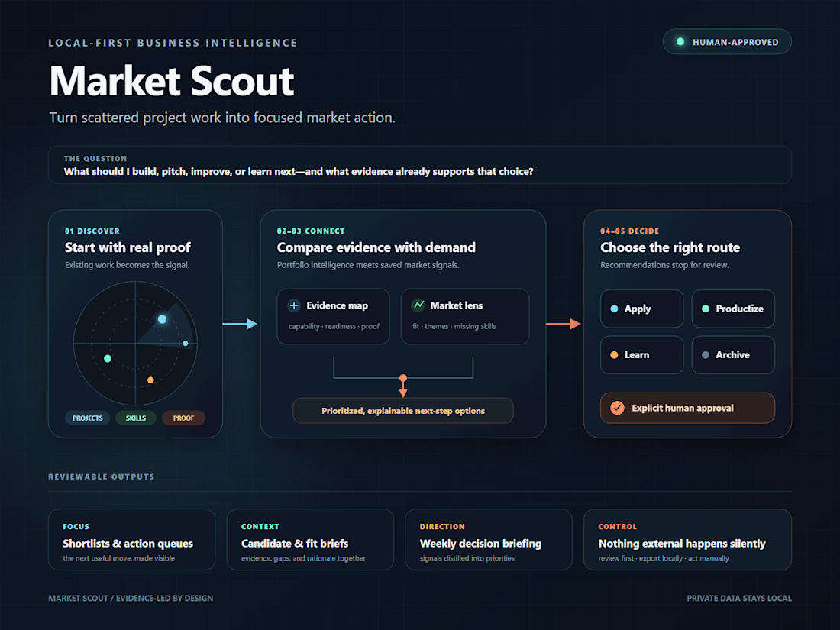Select the Apply route option
This screenshot has width=840, height=630.
(641, 309)
